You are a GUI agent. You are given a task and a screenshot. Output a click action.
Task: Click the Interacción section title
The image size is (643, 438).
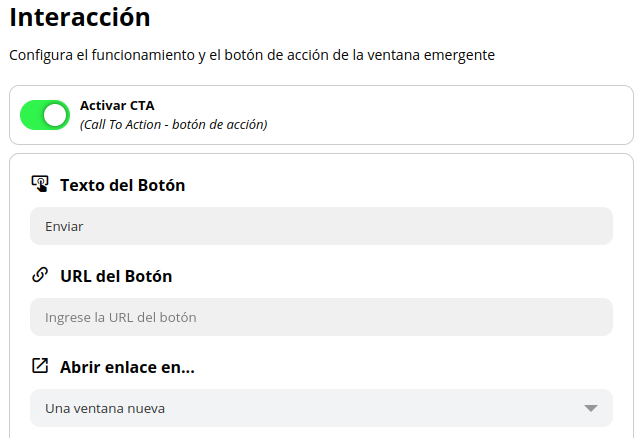coord(80,17)
